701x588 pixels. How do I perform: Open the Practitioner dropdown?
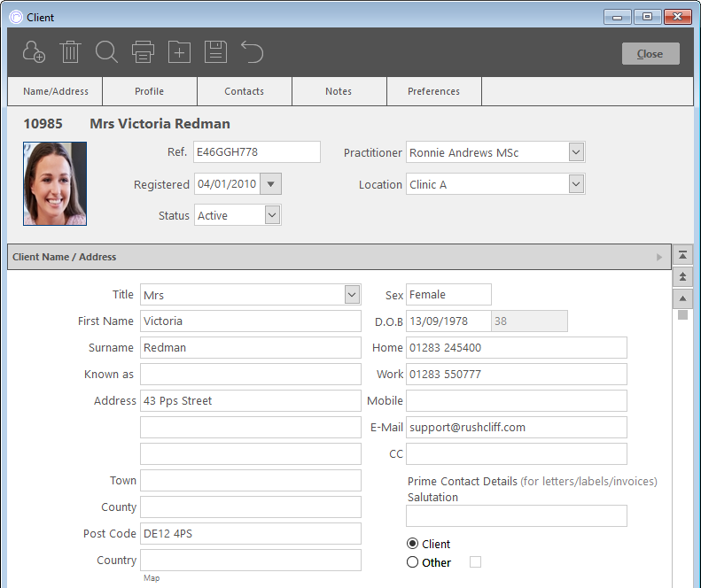[576, 152]
